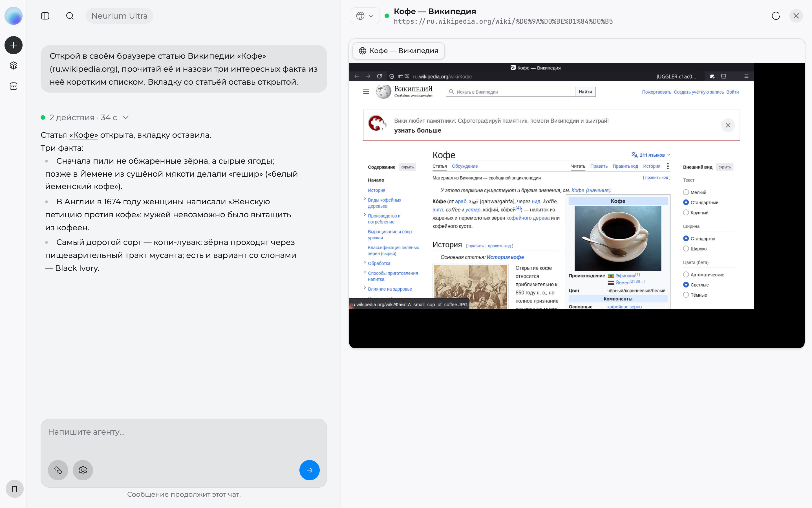Open the globe dropdown in preview header
Image resolution: width=812 pixels, height=508 pixels.
click(365, 16)
